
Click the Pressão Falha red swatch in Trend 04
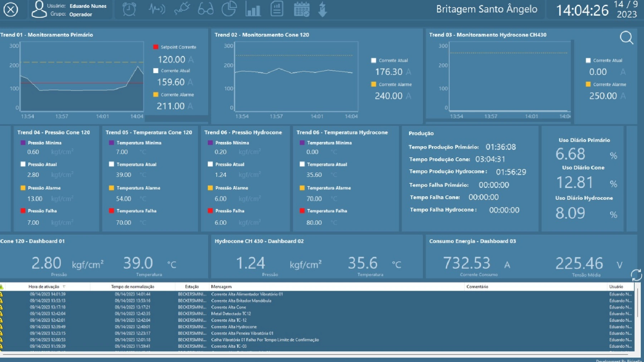click(x=23, y=211)
